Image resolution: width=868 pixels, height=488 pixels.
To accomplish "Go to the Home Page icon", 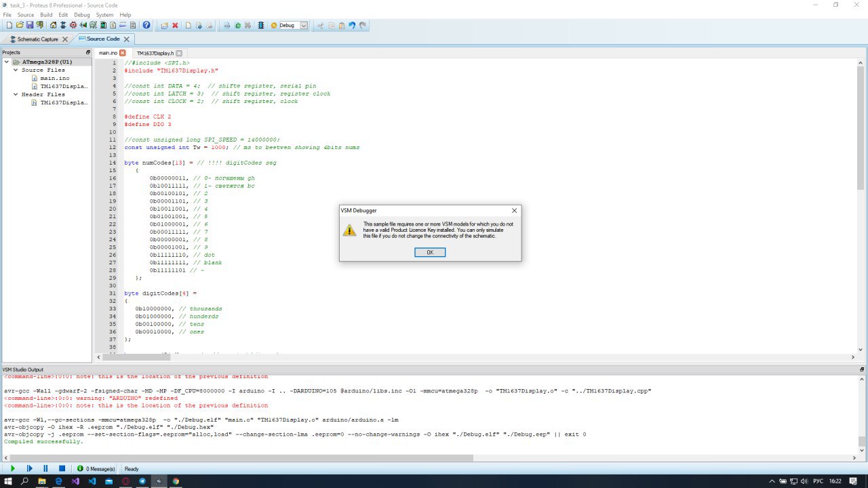I will 53,25.
